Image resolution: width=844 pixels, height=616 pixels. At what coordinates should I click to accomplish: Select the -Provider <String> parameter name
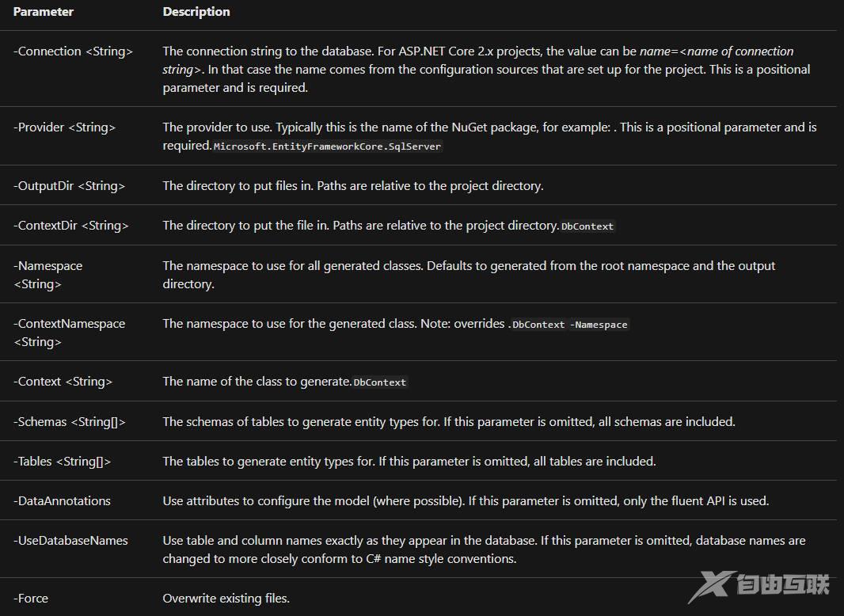coord(65,127)
